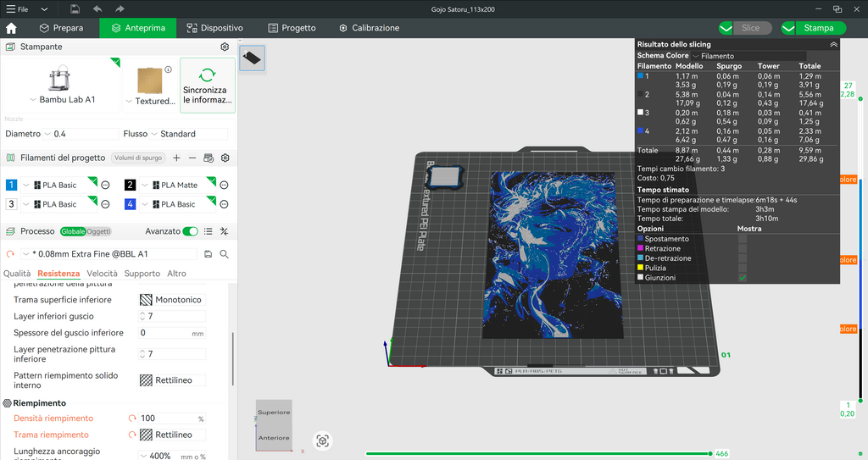Search process settings with magnifier icon
This screenshot has width=868, height=460.
[224, 254]
